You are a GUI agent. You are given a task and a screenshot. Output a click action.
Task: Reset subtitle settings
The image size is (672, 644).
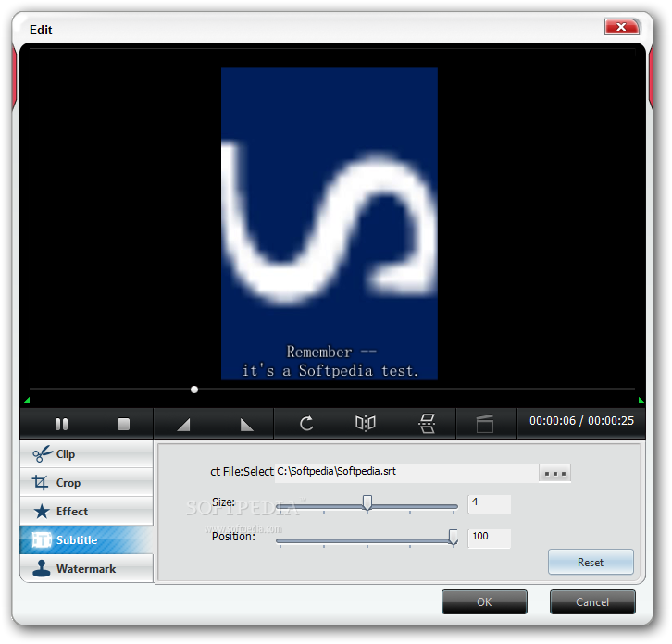pos(591,562)
